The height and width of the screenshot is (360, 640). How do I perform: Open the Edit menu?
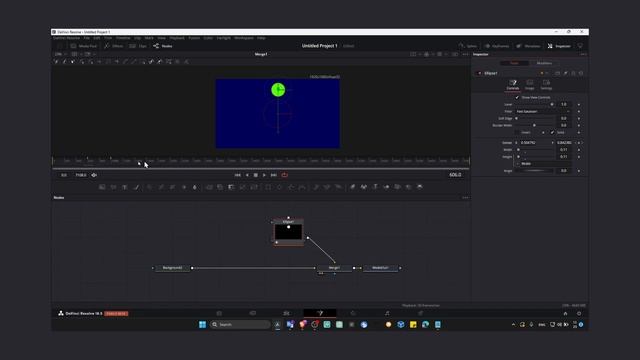click(97, 38)
